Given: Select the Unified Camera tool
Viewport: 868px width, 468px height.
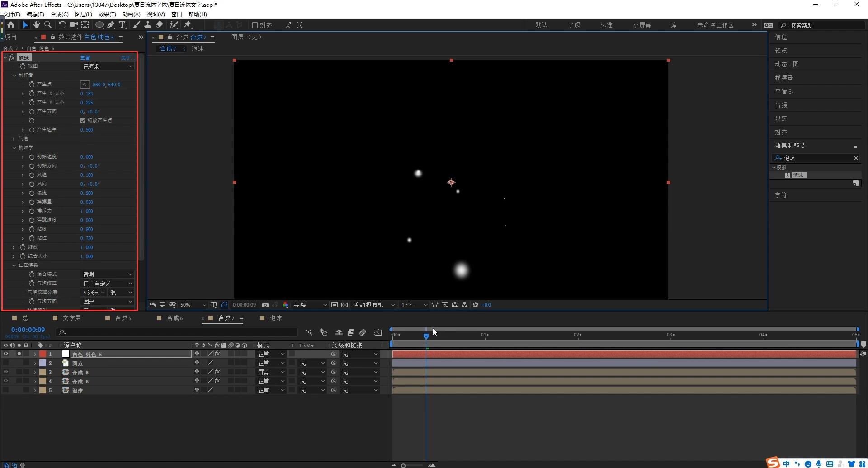Looking at the screenshot, I should [73, 25].
